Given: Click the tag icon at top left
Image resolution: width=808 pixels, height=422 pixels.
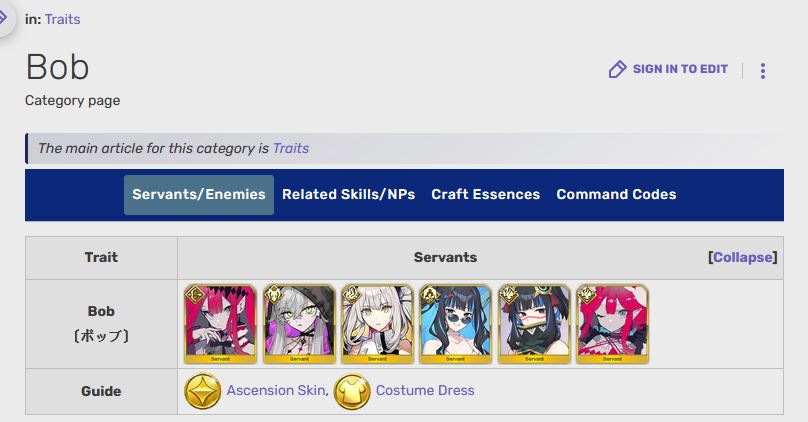Looking at the screenshot, I should (3, 19).
